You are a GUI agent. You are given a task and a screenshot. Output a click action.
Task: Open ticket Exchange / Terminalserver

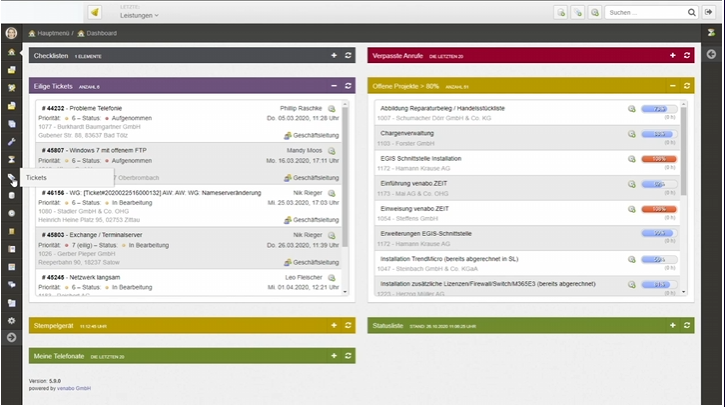tap(106, 235)
